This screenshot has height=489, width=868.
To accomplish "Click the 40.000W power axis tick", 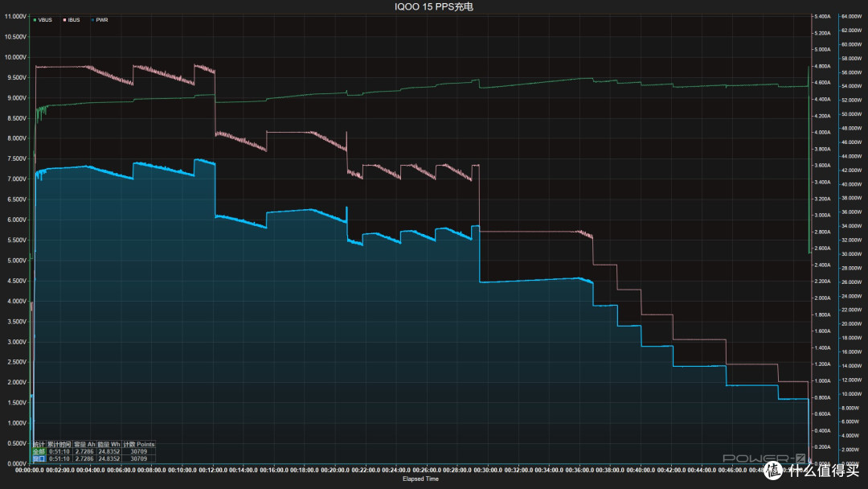I will (851, 184).
